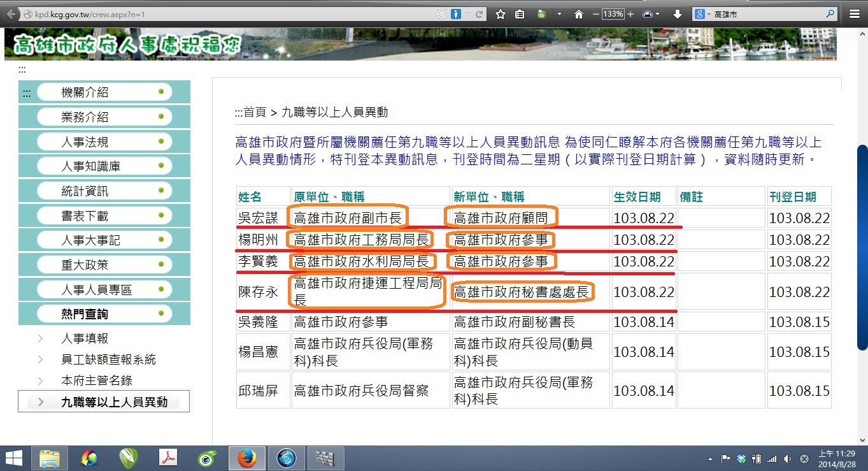
Task: Select the 熱門查詢 menu item
Action: [x=104, y=314]
